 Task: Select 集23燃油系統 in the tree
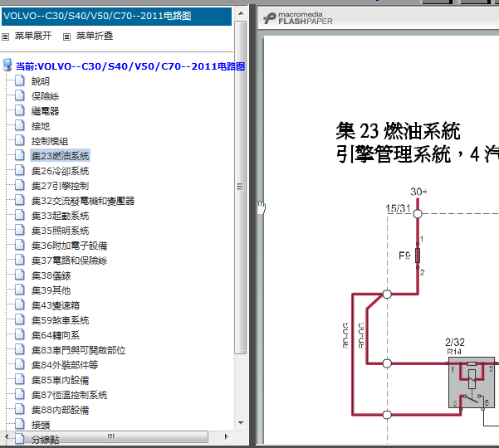coord(60,155)
